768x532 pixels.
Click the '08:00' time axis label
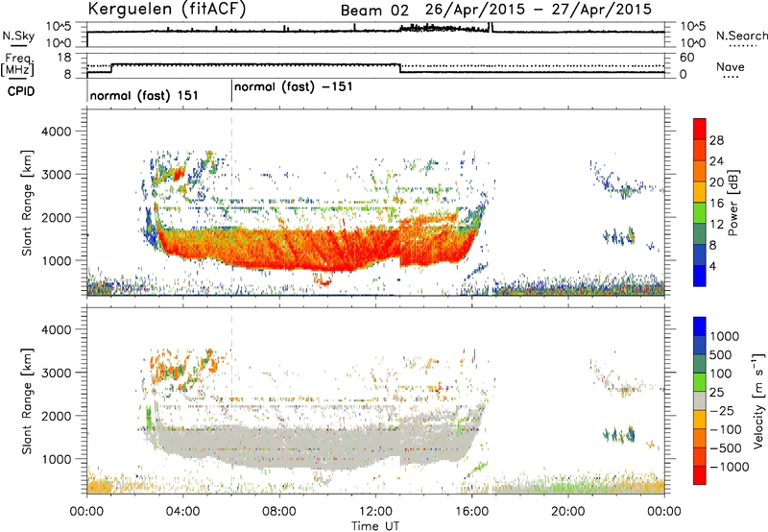coord(279,512)
